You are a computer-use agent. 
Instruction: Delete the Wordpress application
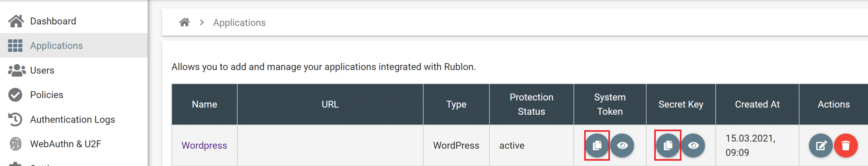click(846, 145)
